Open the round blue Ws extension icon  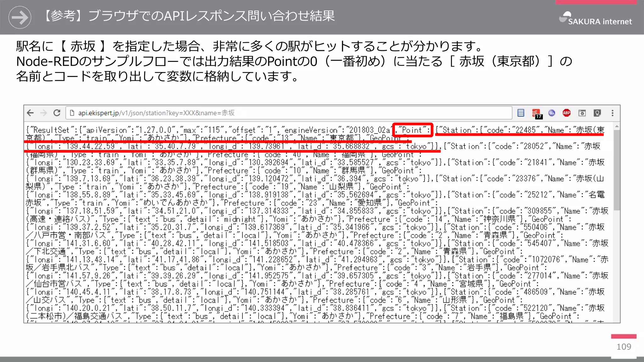[552, 113]
